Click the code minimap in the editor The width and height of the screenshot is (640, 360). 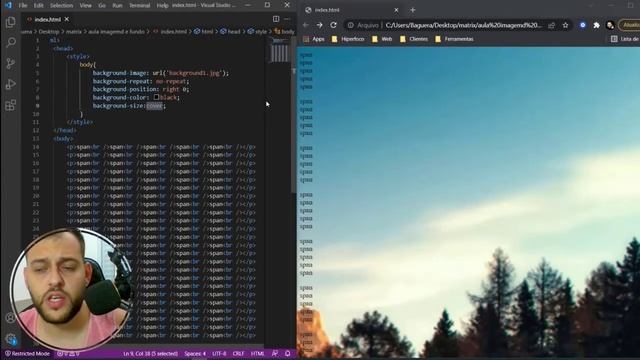279,50
